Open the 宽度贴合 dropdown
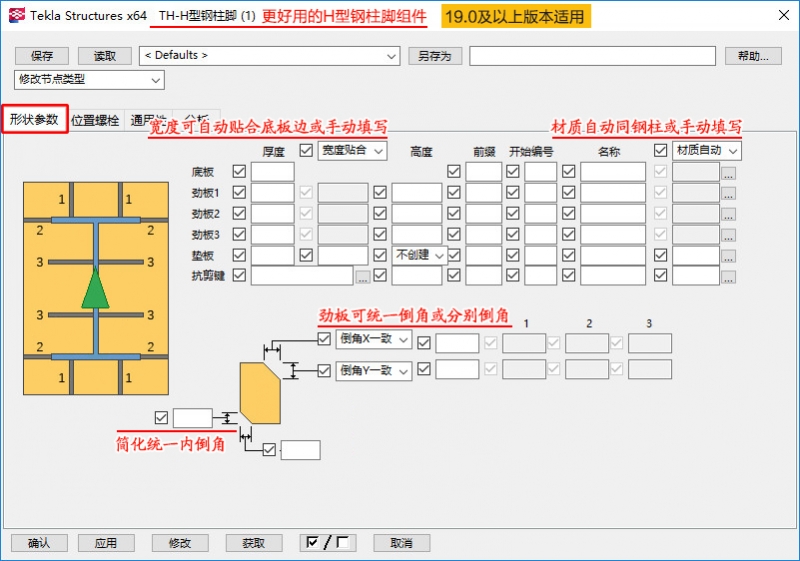800x561 pixels. click(x=352, y=150)
